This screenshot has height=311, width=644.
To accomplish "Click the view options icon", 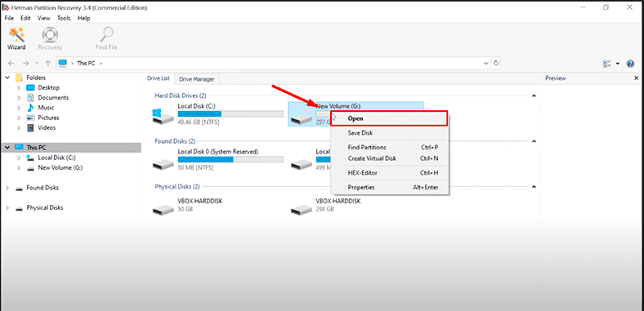I will tap(606, 64).
